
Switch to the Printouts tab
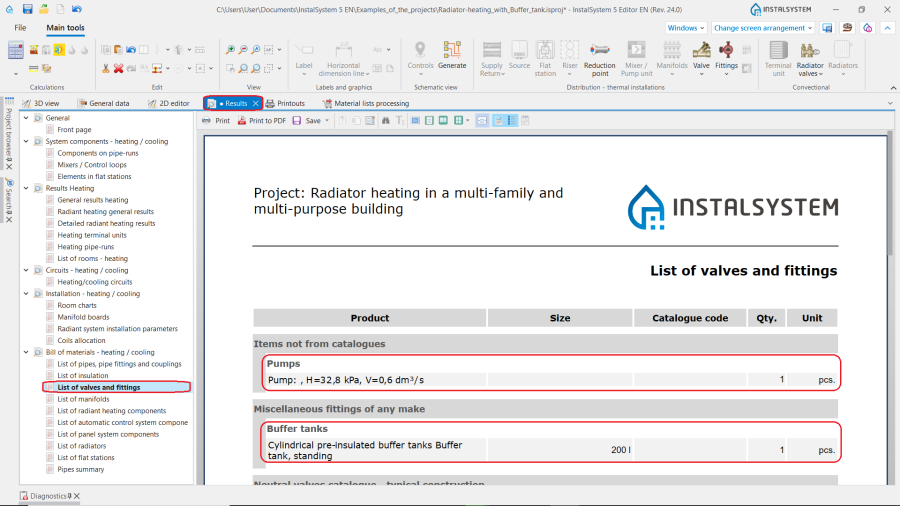coord(285,103)
